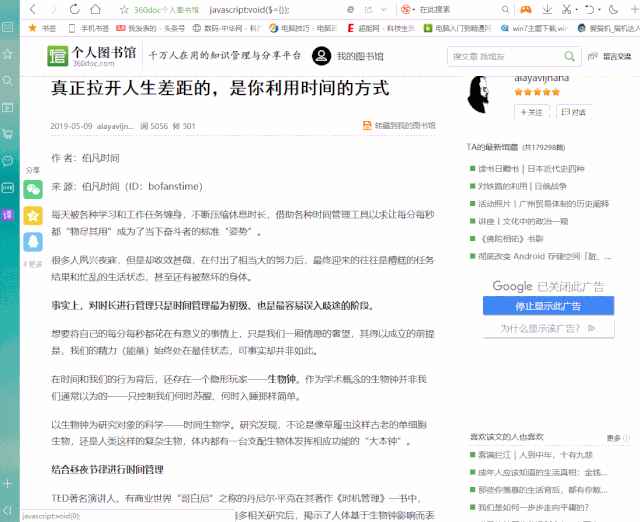
Task: Open the game controller icon in toolbar
Action: [x=526, y=9]
